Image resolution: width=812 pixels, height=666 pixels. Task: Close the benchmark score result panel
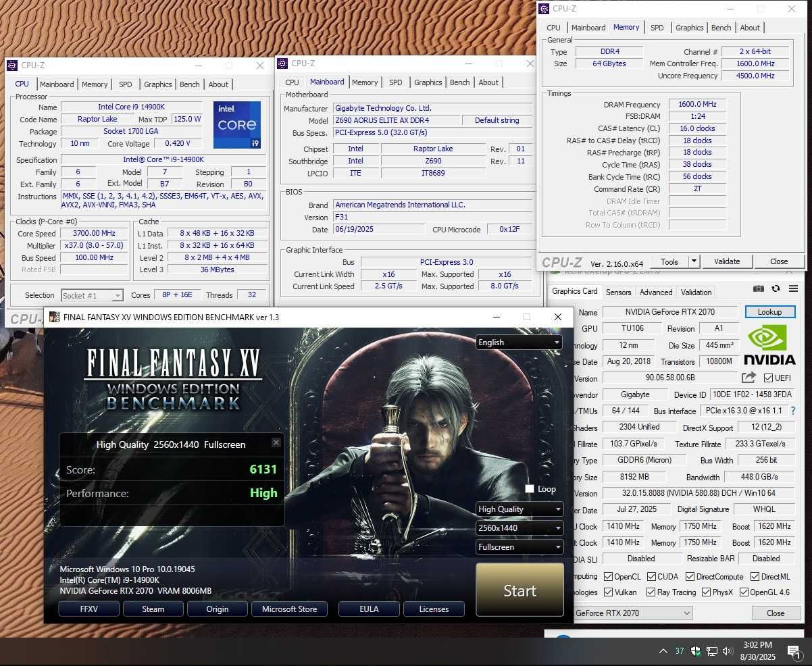(x=276, y=442)
